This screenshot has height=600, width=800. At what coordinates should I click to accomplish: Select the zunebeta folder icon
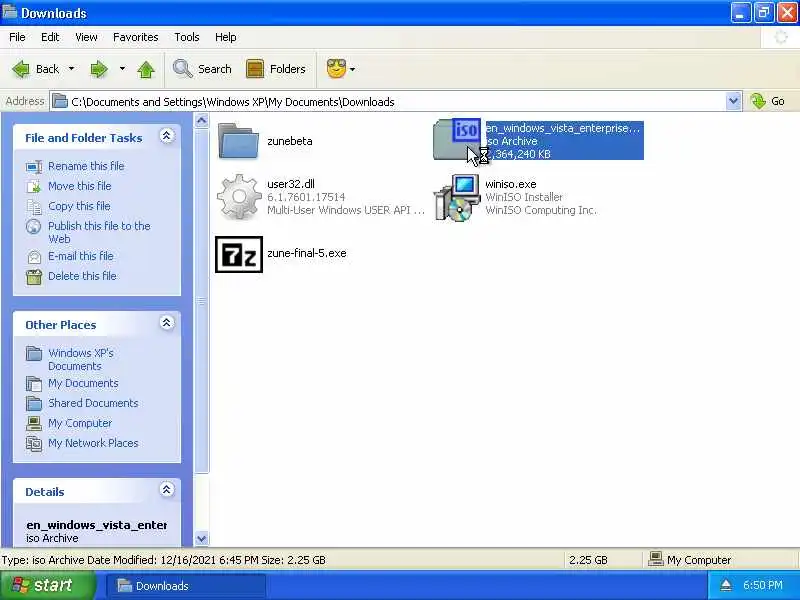click(x=238, y=141)
